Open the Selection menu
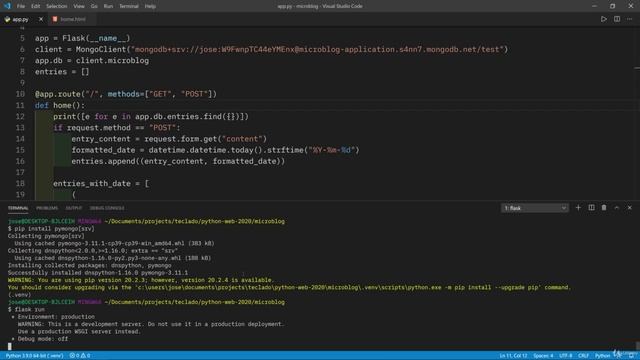This screenshot has height=360, width=640. (x=56, y=6)
